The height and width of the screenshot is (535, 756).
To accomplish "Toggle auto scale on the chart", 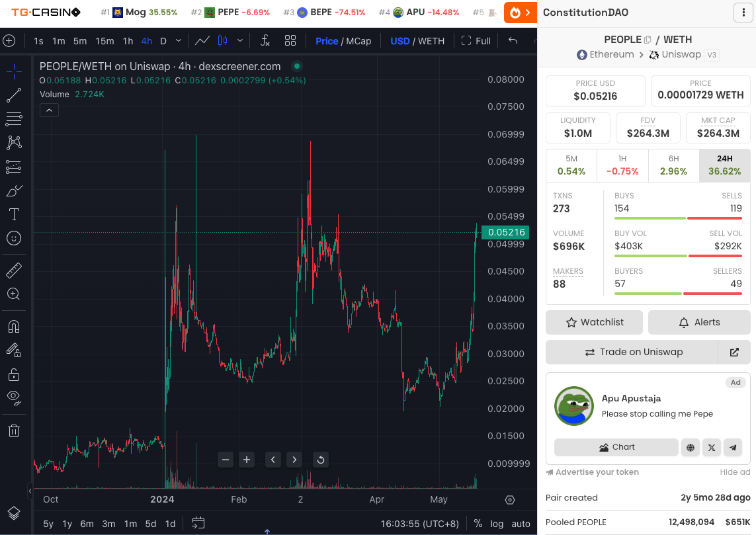I will [x=521, y=524].
